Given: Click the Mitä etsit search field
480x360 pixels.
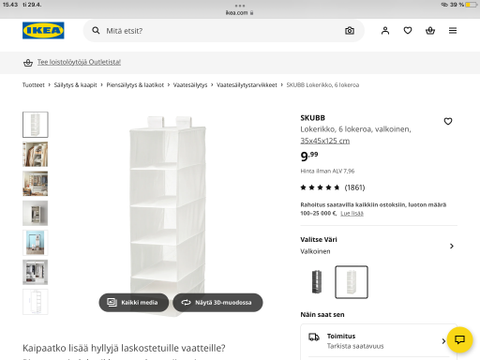Looking at the screenshot, I should 224,31.
